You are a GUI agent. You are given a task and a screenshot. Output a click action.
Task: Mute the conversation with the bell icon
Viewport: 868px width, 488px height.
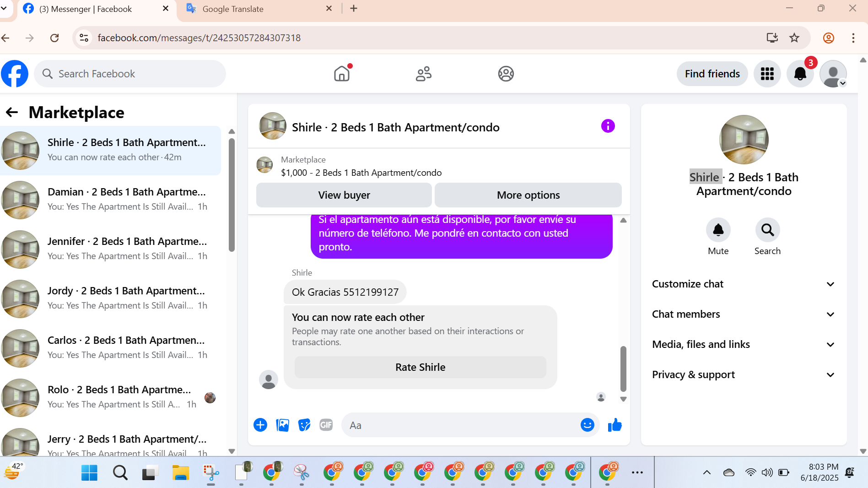718,230
